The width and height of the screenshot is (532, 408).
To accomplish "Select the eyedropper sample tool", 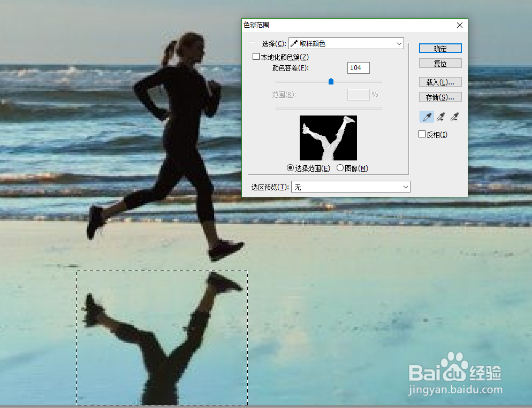I will coord(427,117).
